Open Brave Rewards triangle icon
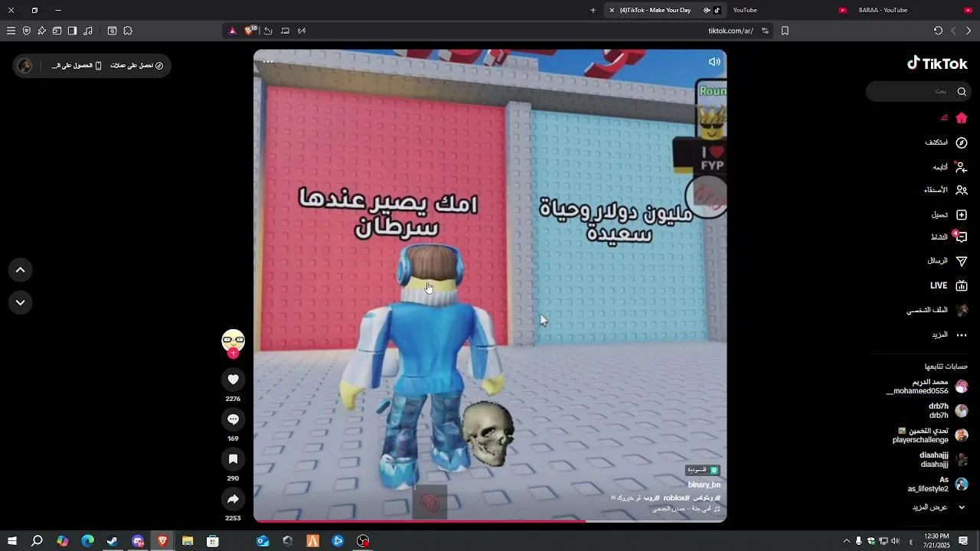 coord(233,31)
